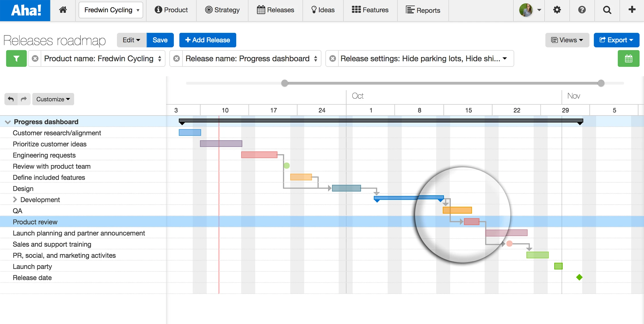The image size is (644, 324).
Task: Remove the Product name filter
Action: (x=35, y=59)
